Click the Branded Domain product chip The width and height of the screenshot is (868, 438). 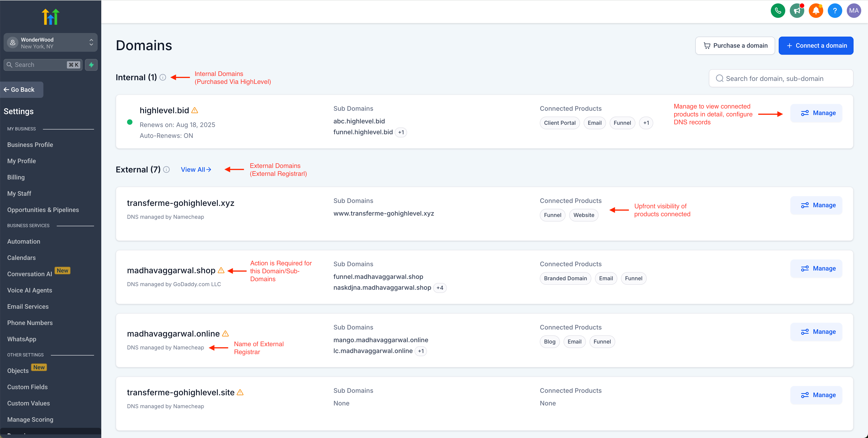click(565, 278)
